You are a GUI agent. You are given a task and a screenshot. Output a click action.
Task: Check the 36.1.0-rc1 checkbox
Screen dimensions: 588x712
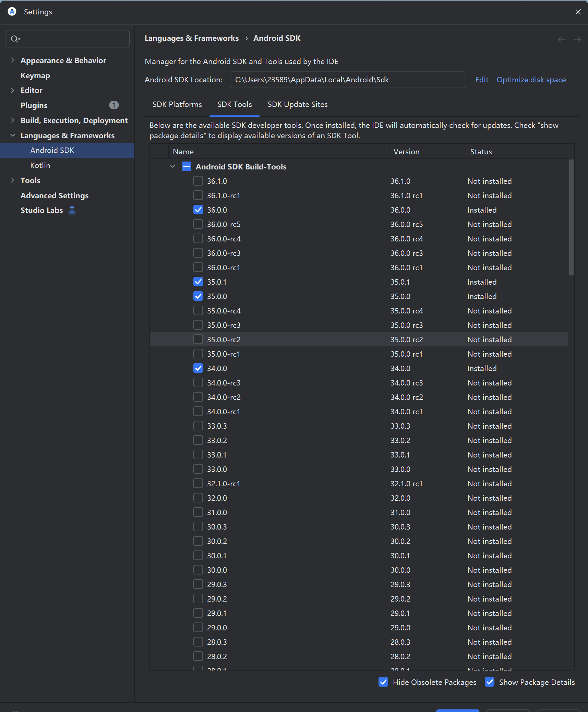[198, 195]
